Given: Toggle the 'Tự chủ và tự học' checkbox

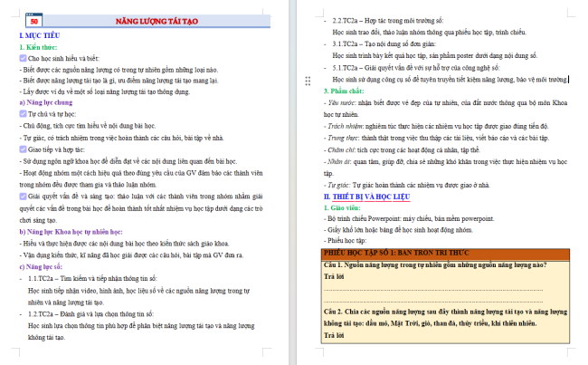Looking at the screenshot, I should (x=23, y=114).
